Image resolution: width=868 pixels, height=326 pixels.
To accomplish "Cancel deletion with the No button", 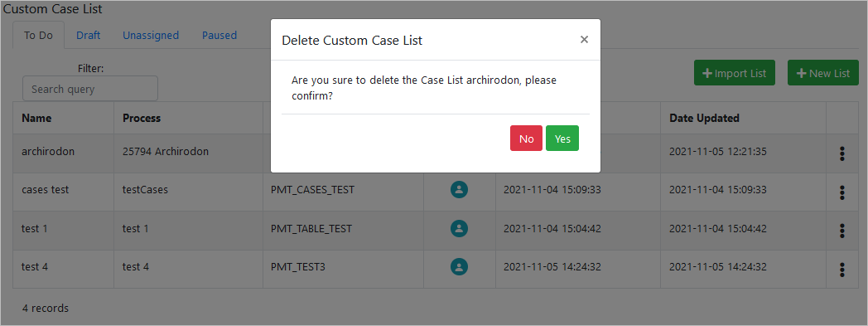I will 527,138.
